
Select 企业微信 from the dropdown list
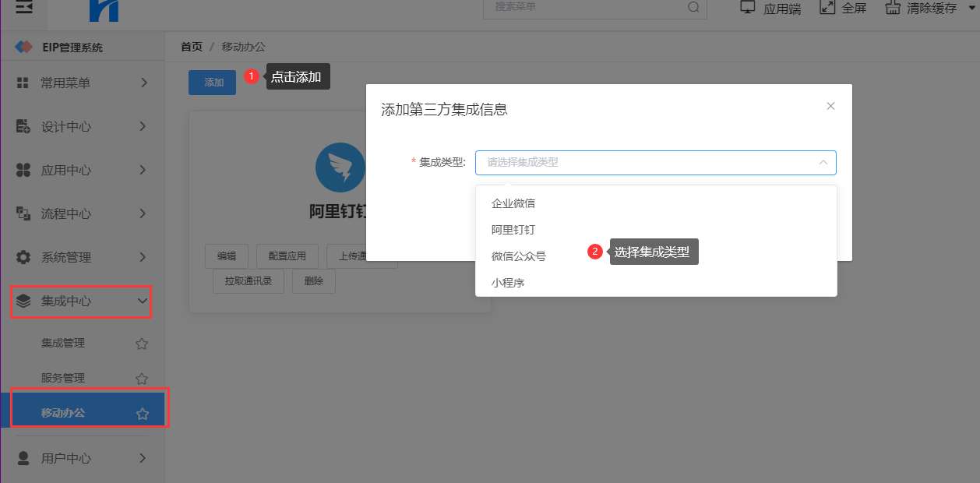pyautogui.click(x=513, y=203)
